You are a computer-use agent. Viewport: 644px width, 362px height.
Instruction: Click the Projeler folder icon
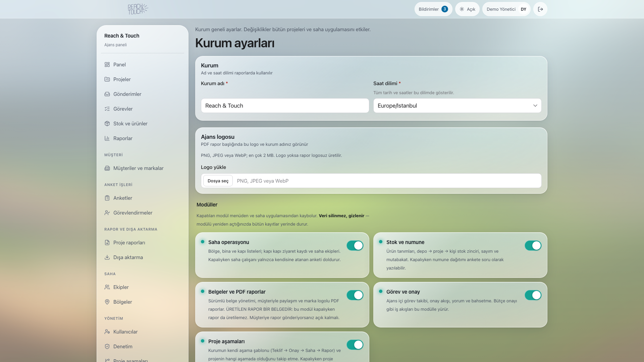107,79
